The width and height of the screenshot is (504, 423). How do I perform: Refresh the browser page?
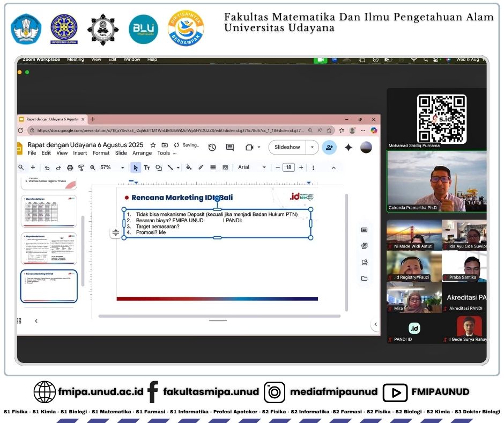[x=21, y=130]
